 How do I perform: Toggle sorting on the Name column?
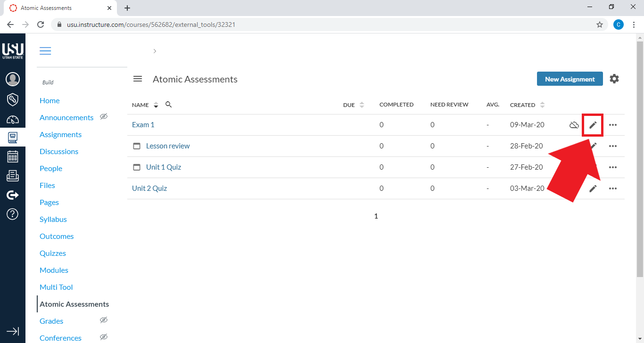pos(156,105)
